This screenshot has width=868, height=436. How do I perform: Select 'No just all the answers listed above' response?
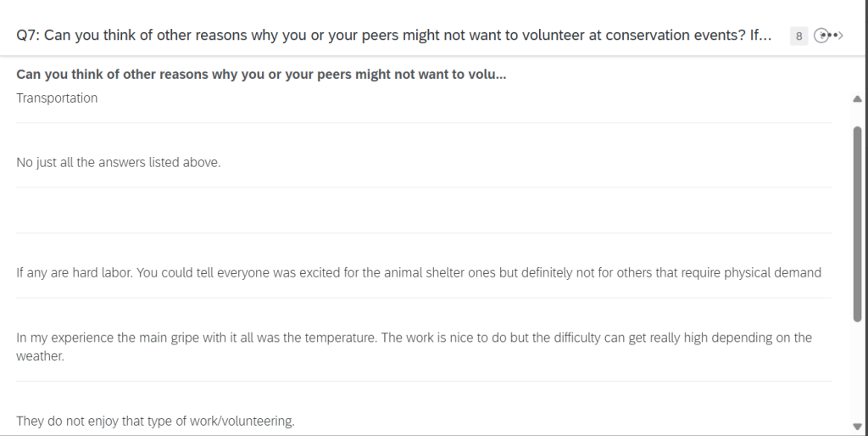(x=119, y=163)
